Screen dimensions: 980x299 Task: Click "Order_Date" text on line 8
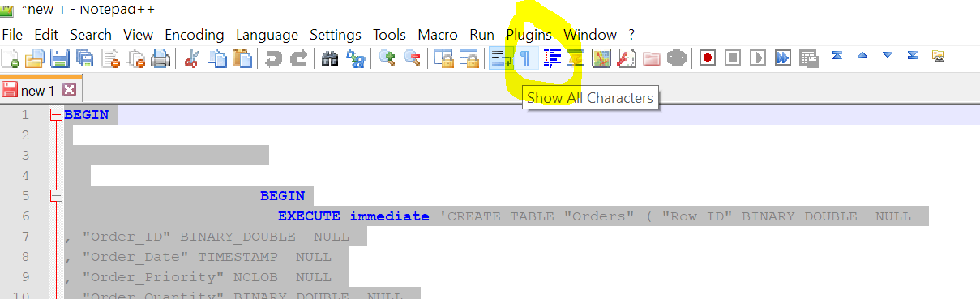135,257
